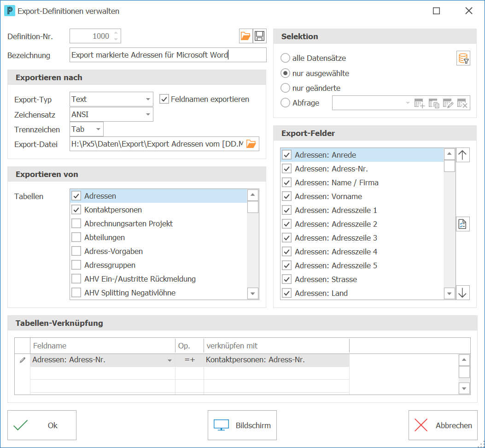485x448 pixels.
Task: Maximize the Export-Definitionen verwalten window
Action: [436, 11]
